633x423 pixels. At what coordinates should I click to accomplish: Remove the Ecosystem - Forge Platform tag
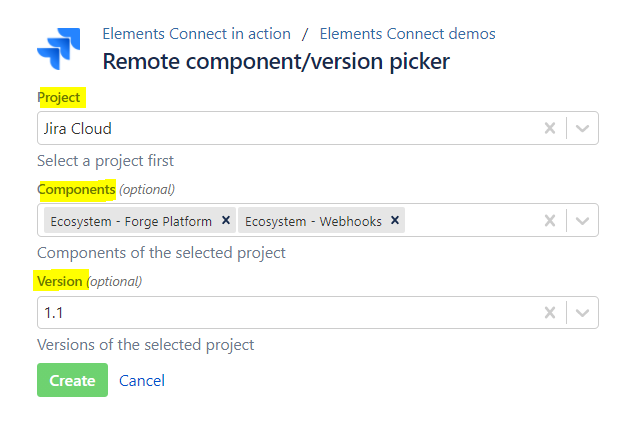point(226,221)
